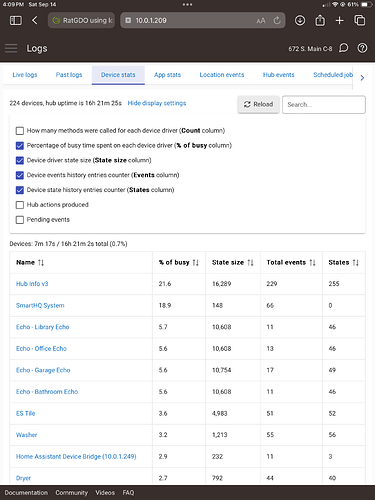
Task: Show all tabs overview icon
Action: coord(360,21)
